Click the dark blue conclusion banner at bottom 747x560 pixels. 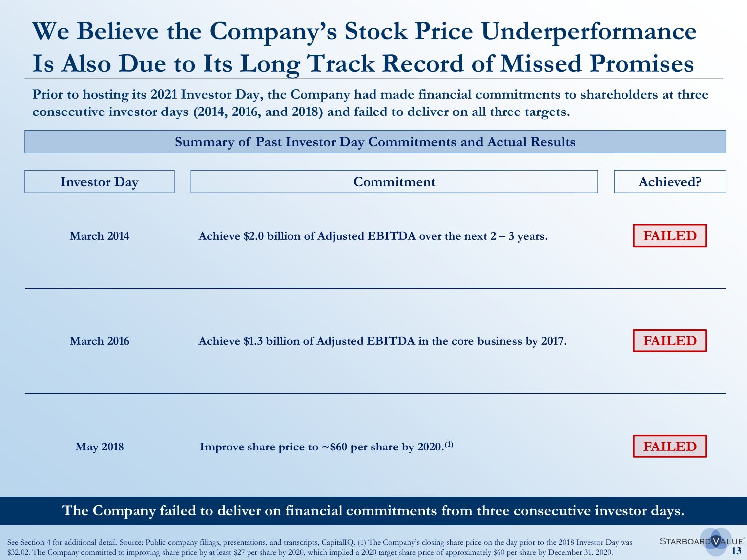point(373,511)
